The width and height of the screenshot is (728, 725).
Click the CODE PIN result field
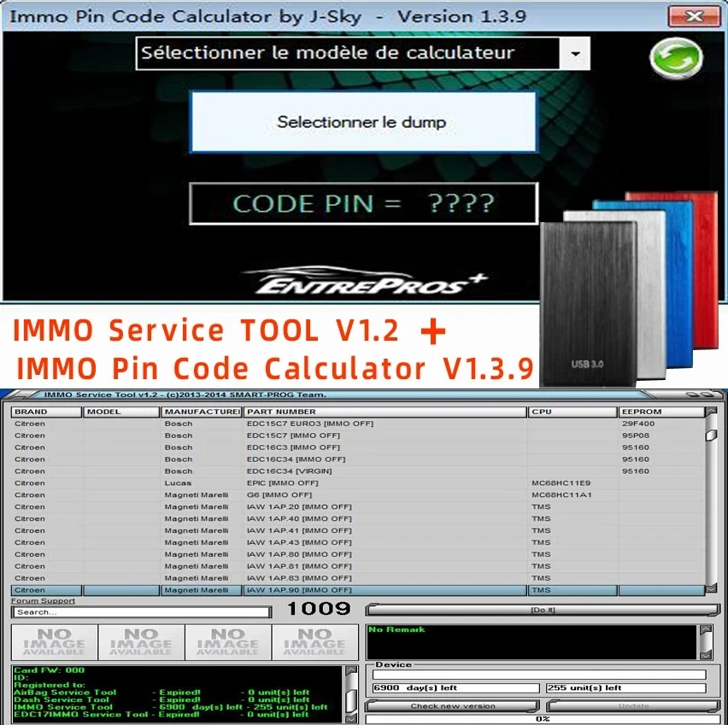pyautogui.click(x=363, y=204)
